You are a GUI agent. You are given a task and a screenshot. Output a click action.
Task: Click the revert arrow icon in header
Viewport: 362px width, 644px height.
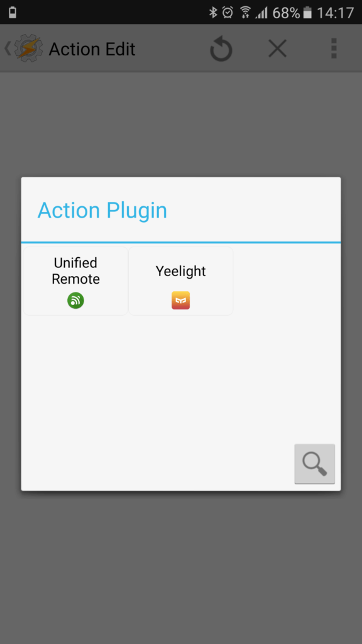(x=221, y=49)
